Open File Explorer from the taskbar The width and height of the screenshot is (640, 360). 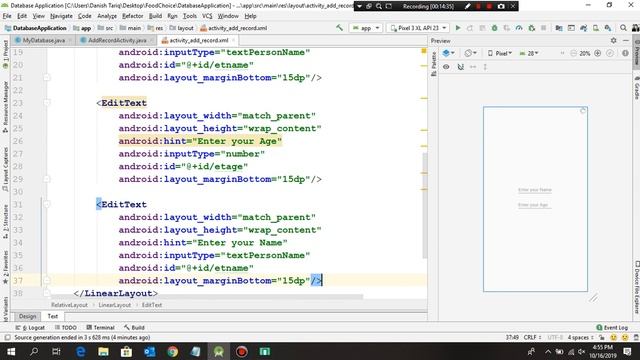103,351
